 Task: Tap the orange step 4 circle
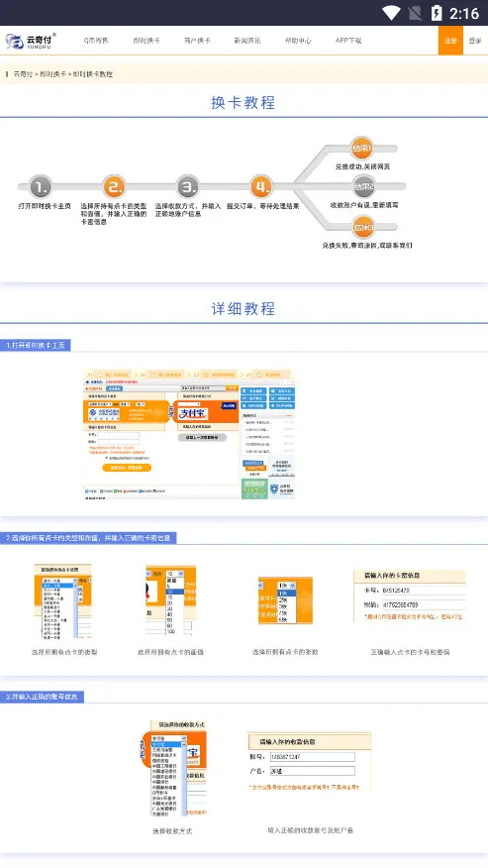[x=261, y=187]
